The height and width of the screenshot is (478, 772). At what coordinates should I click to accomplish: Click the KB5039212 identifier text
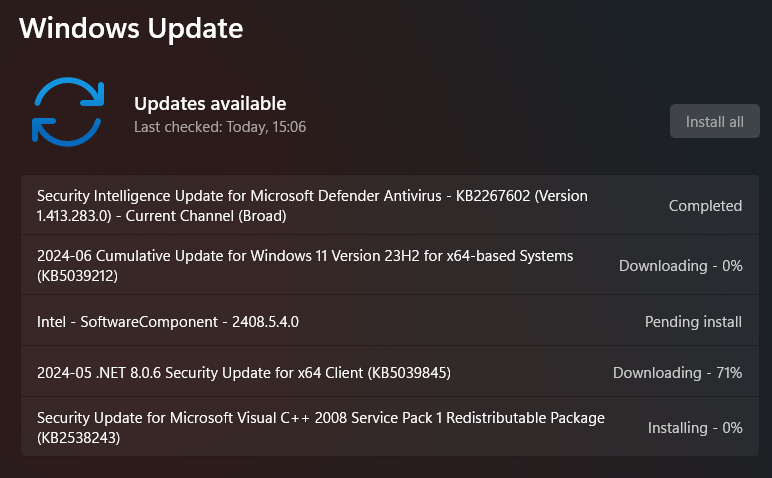(x=78, y=275)
